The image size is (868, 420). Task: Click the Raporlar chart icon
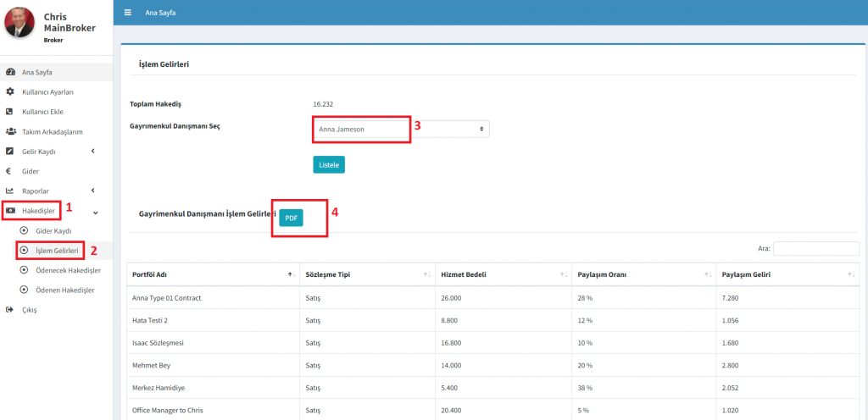coord(10,191)
